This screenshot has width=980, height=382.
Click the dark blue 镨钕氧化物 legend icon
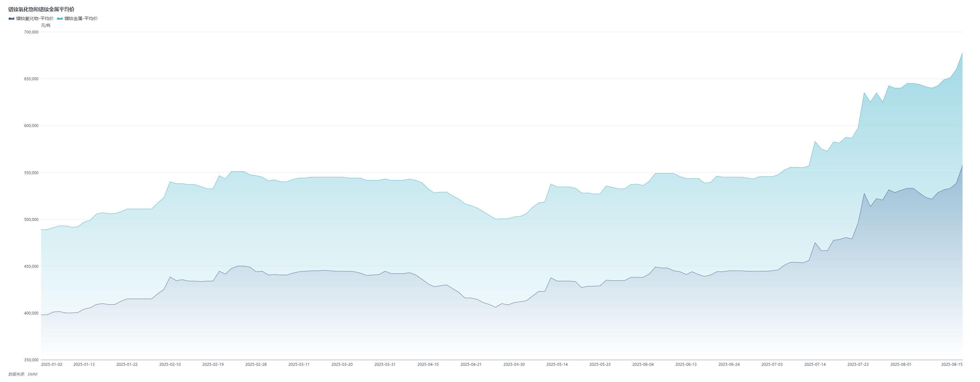[11, 18]
